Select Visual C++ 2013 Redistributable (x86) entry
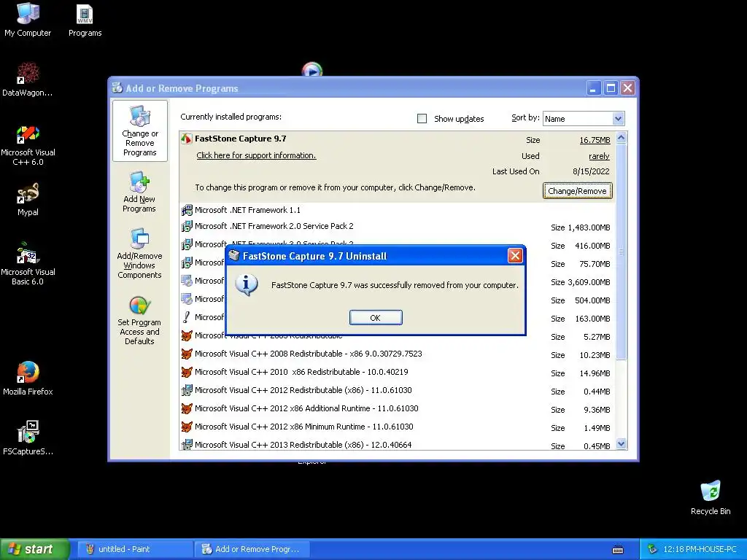This screenshot has height=560, width=747. coord(398,444)
